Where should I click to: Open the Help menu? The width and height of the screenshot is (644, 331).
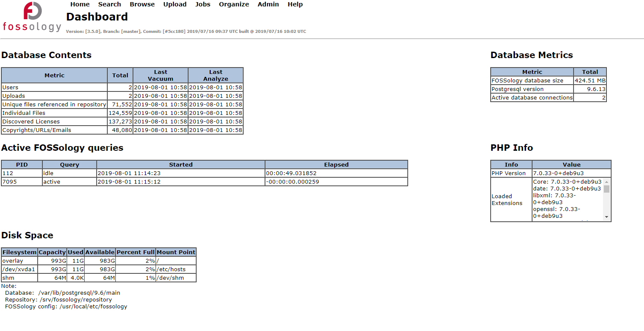tap(295, 4)
